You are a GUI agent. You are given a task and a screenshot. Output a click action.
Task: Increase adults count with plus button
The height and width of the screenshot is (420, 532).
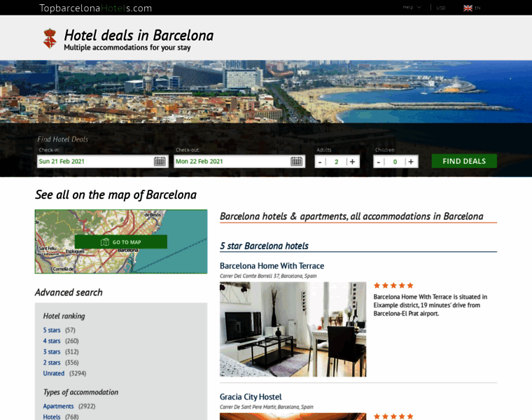(353, 162)
